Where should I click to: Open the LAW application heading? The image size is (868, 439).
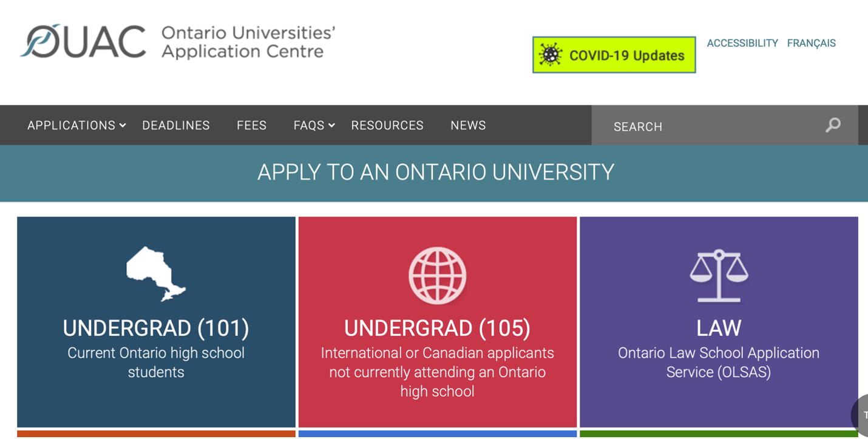[x=719, y=328]
